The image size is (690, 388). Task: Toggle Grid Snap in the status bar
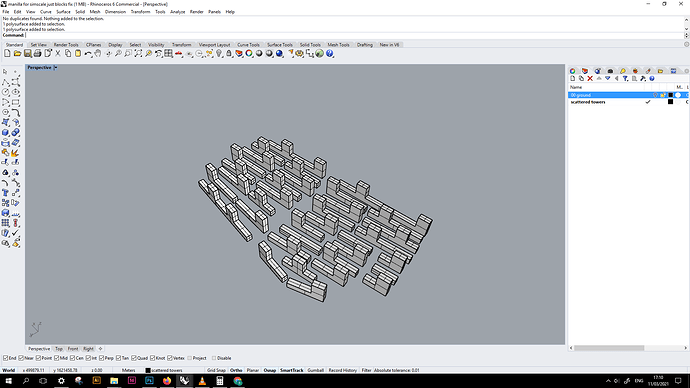pos(216,370)
